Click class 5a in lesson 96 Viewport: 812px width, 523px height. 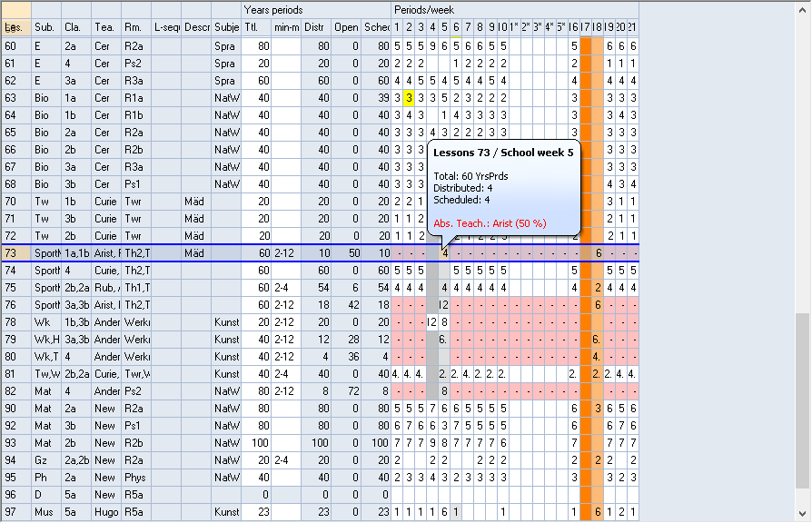point(76,495)
